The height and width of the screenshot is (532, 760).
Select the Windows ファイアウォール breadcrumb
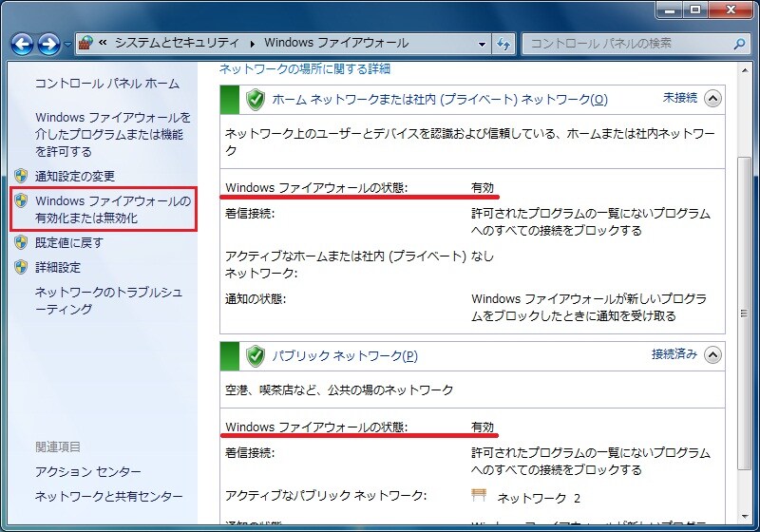pyautogui.click(x=336, y=43)
